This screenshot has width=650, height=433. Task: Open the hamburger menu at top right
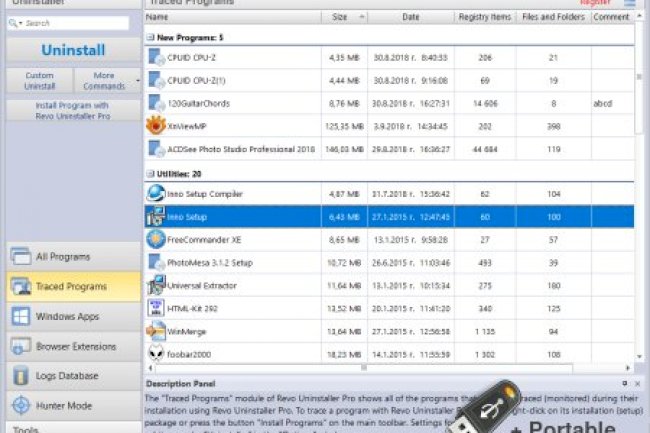629,4
